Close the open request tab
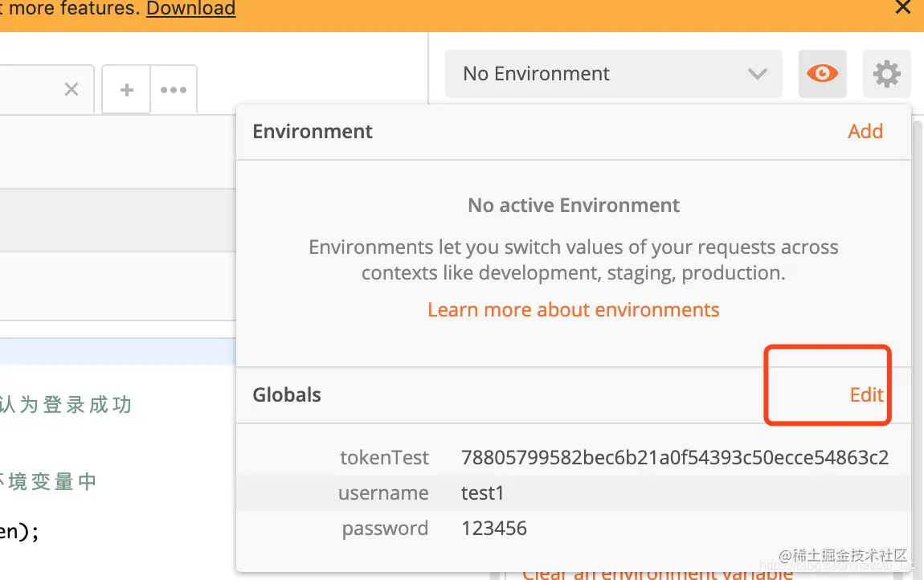The image size is (924, 580). coord(72,89)
